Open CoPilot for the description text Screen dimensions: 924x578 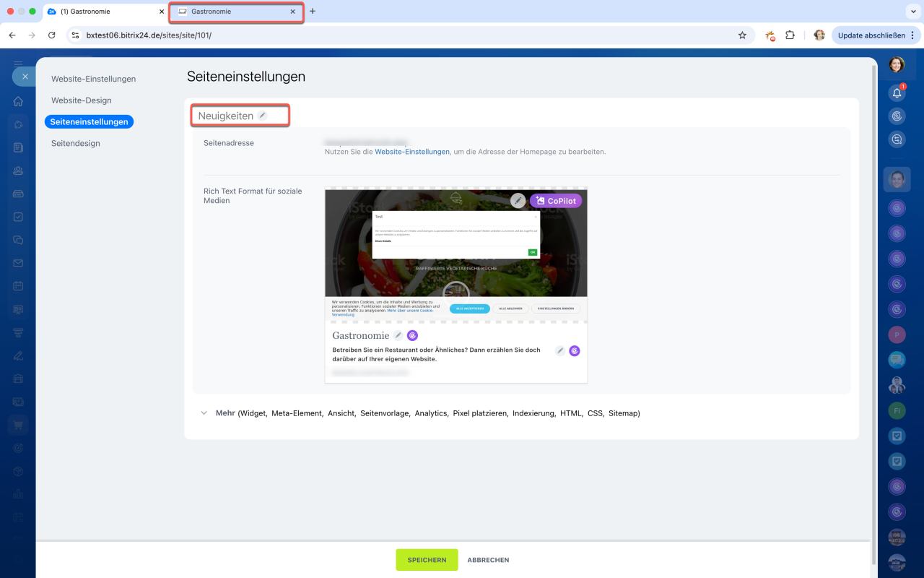coord(575,351)
